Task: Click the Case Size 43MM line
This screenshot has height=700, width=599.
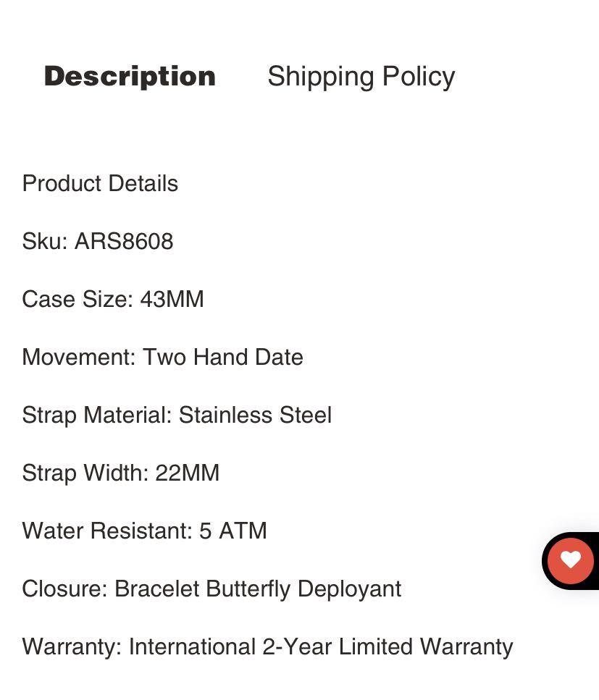Action: (113, 299)
